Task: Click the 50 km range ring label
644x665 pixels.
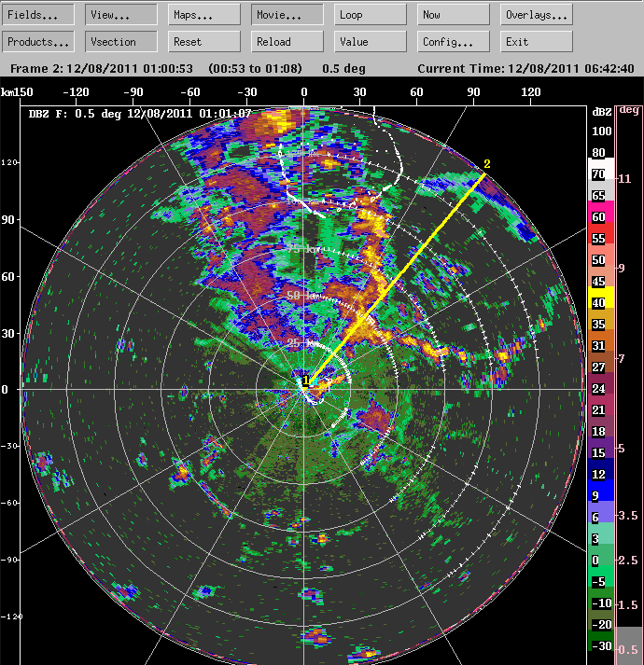Action: (302, 295)
